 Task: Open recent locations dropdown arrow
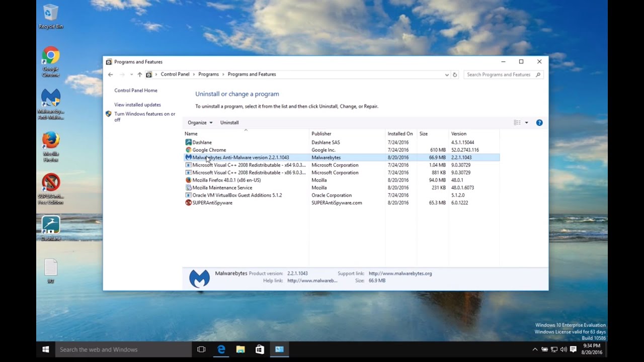tap(131, 74)
